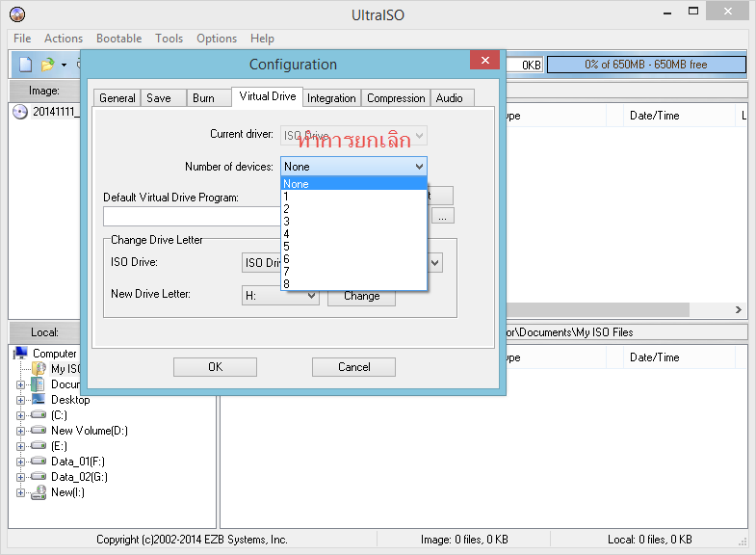This screenshot has height=555, width=756.
Task: Click the Change drive letter button
Action: [x=361, y=296]
